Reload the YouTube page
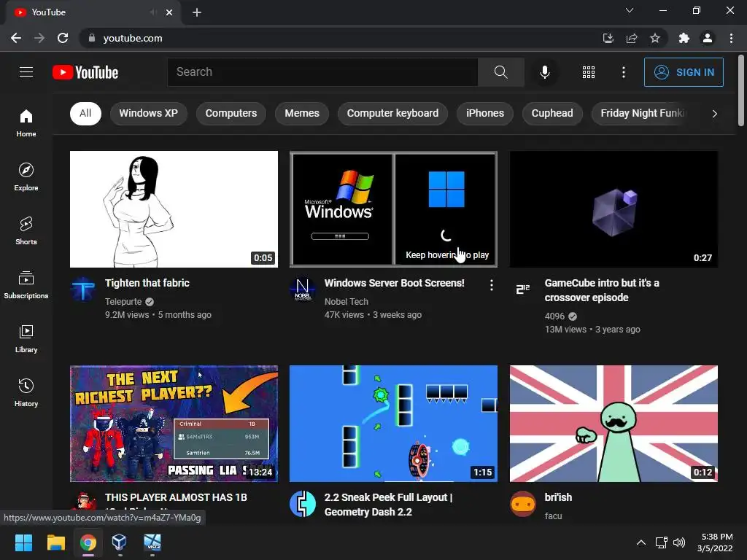747x560 pixels. [x=63, y=38]
